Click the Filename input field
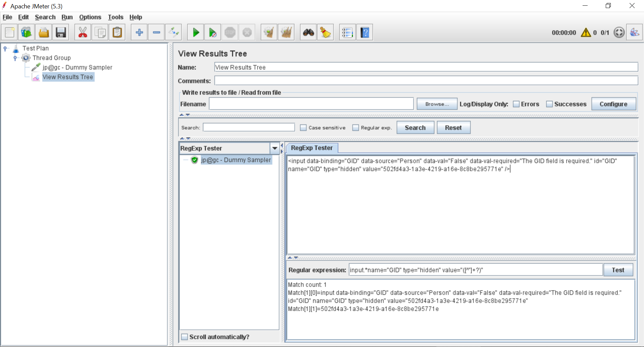This screenshot has width=644, height=347. click(x=311, y=104)
